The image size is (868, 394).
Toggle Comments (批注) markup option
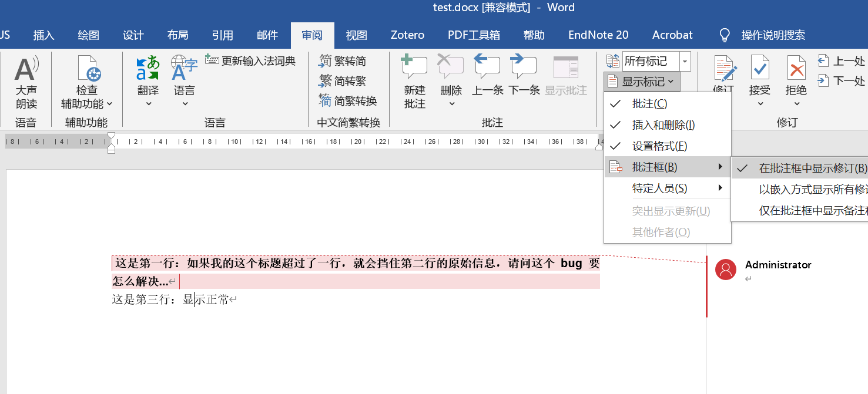pos(668,104)
